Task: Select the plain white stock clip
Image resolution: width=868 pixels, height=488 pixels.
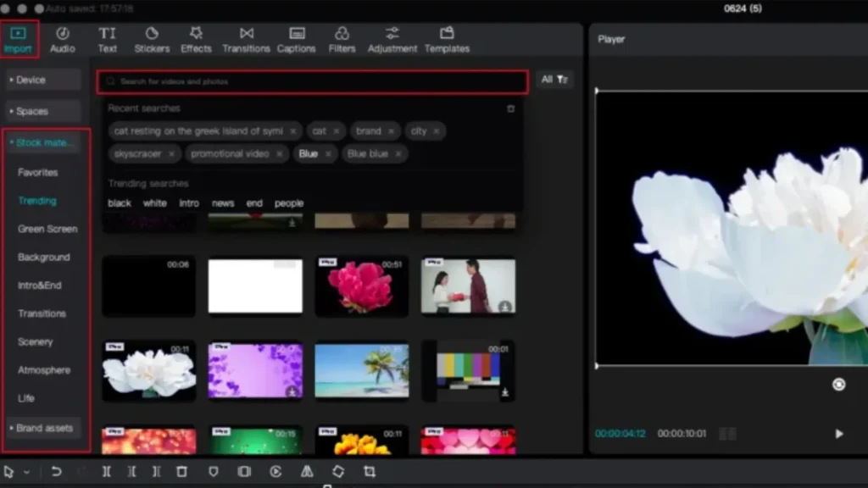Action: 255,286
